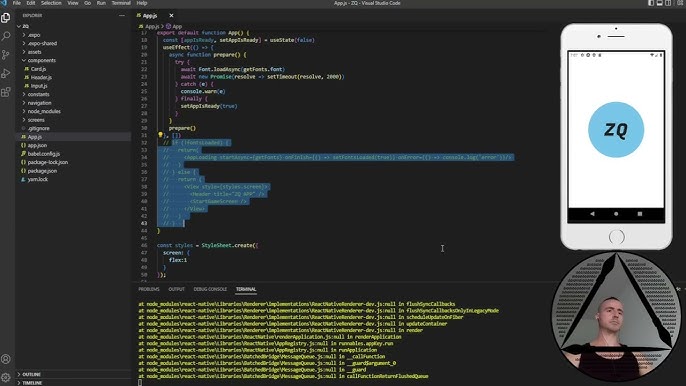The image size is (686, 386).
Task: Click the lightbulb quick-fix icon on line 31
Action: click(160, 135)
